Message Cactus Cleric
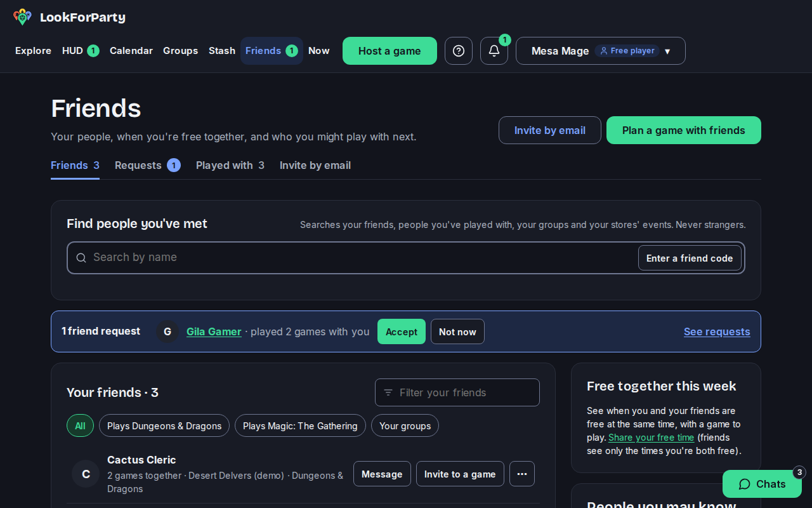812x508 pixels. click(382, 474)
